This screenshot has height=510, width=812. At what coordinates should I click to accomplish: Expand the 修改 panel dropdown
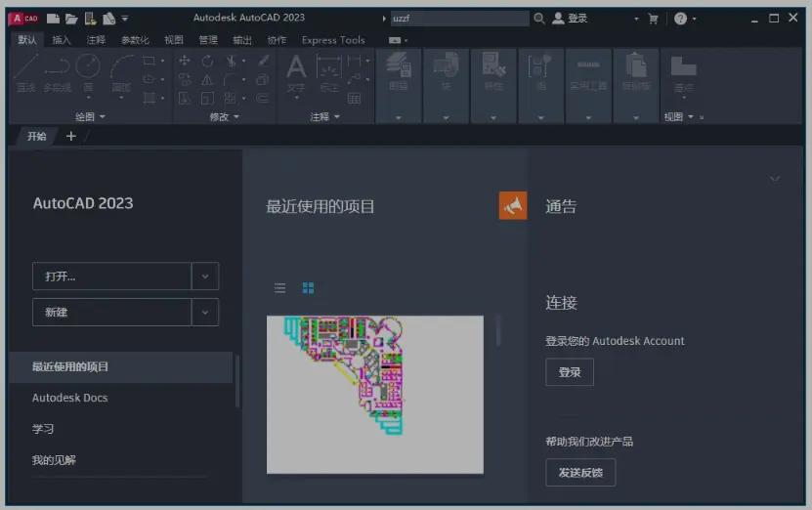click(224, 117)
